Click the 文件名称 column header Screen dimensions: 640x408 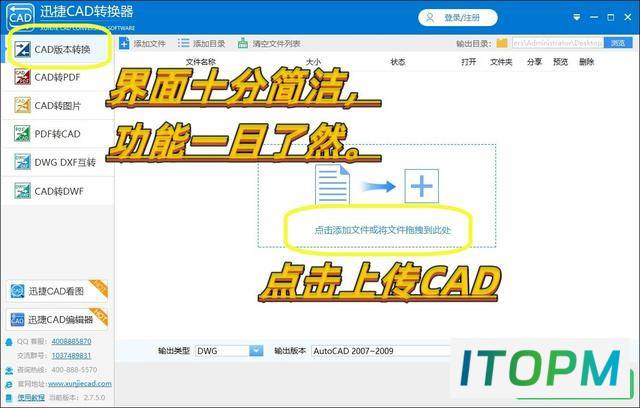(200, 62)
